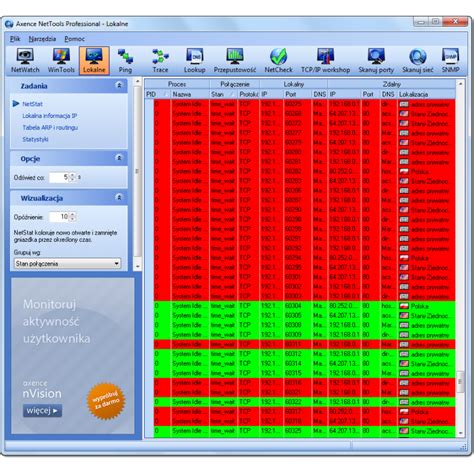Open the DNS Lookup tool
474x474 pixels.
tap(195, 60)
